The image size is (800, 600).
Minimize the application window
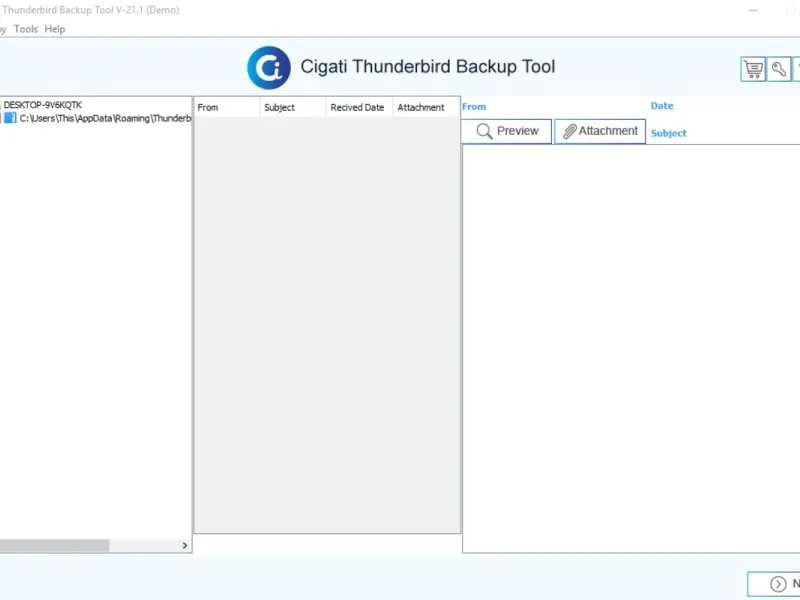(x=753, y=10)
